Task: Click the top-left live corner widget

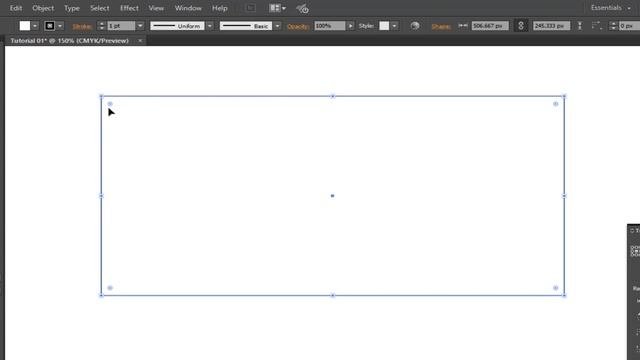Action: [110, 104]
